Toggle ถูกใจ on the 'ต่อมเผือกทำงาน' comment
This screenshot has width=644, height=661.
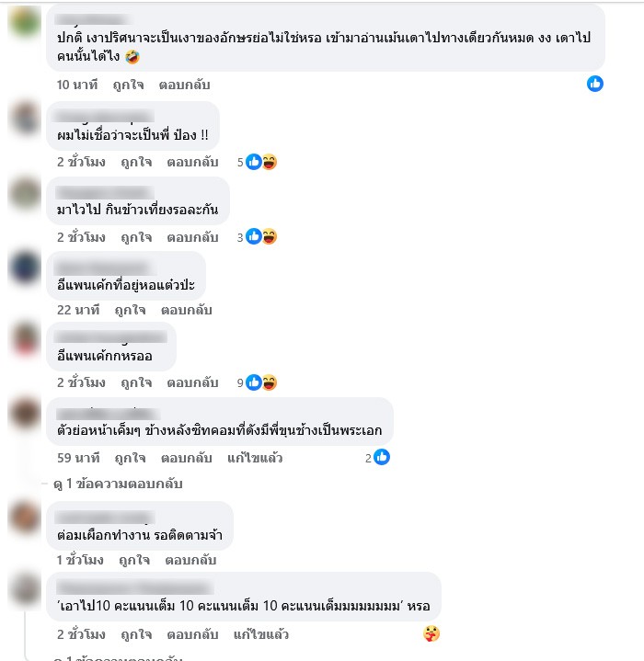click(x=134, y=560)
